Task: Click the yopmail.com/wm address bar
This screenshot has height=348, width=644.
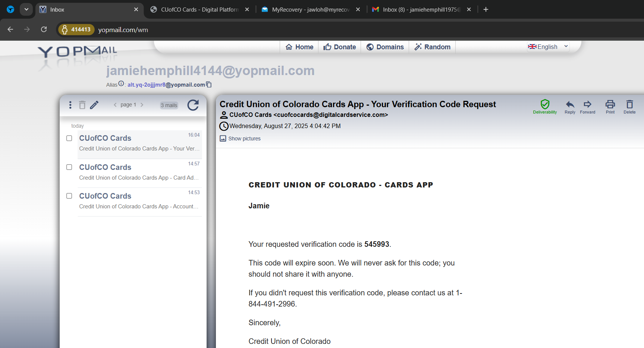Action: [x=123, y=30]
